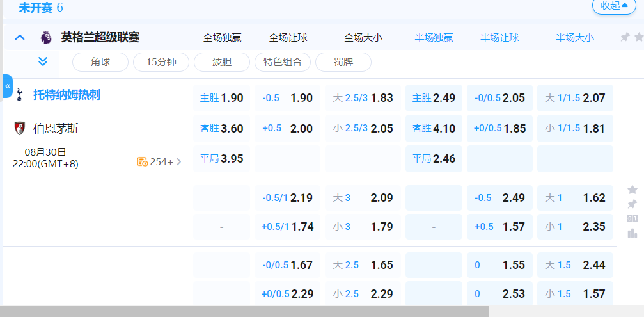This screenshot has width=644, height=317.
Task: Click the Bournemouth club crest icon
Action: click(x=19, y=128)
